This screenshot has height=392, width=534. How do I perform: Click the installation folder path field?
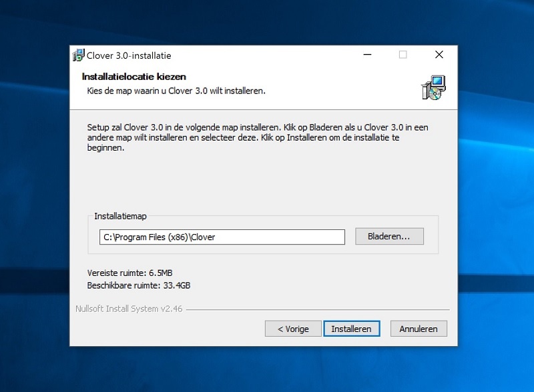pyautogui.click(x=222, y=237)
